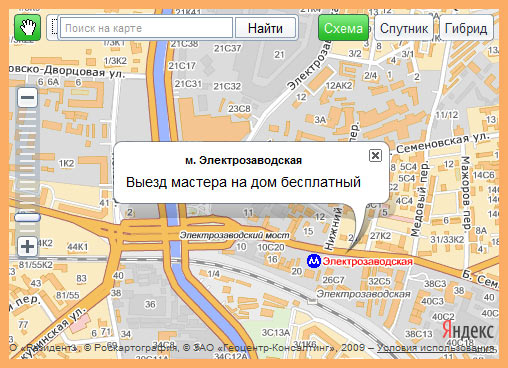Select the hand pan tool
This screenshot has width=508, height=368.
(27, 28)
